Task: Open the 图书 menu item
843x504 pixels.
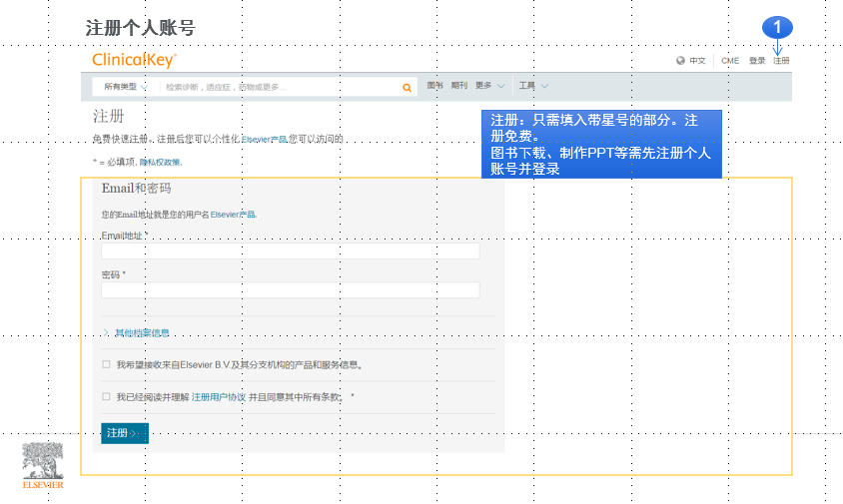Action: pos(434,86)
